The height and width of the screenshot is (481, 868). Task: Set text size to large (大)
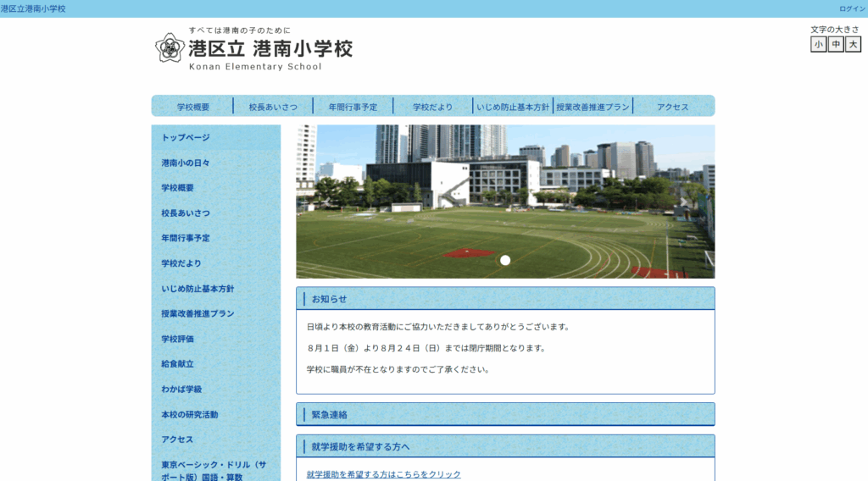pyautogui.click(x=853, y=44)
